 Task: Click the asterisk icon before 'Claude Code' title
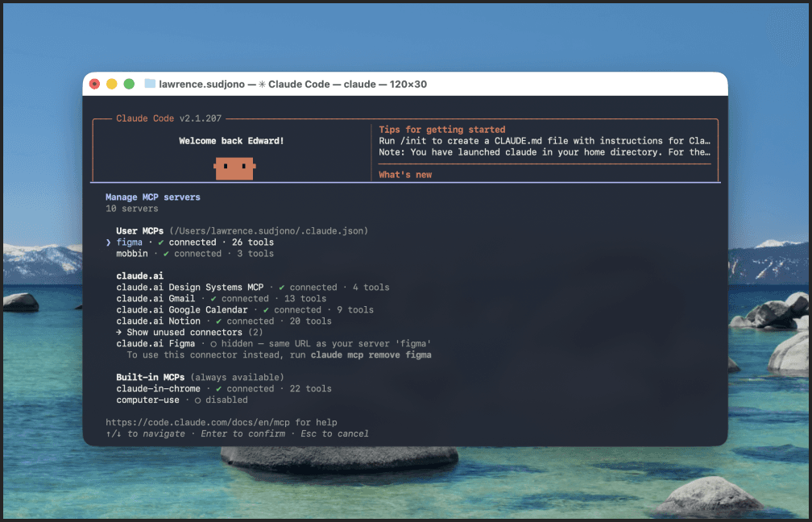click(262, 84)
